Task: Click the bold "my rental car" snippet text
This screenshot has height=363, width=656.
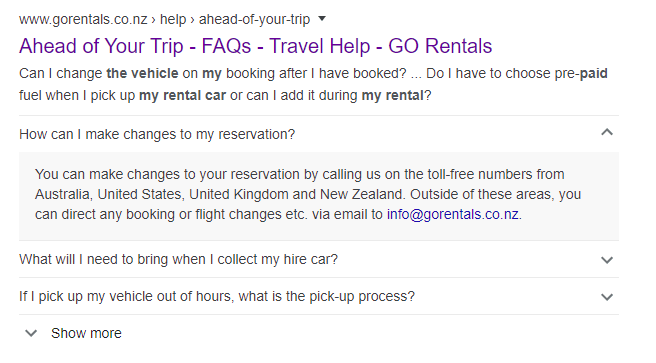Action: pos(182,96)
